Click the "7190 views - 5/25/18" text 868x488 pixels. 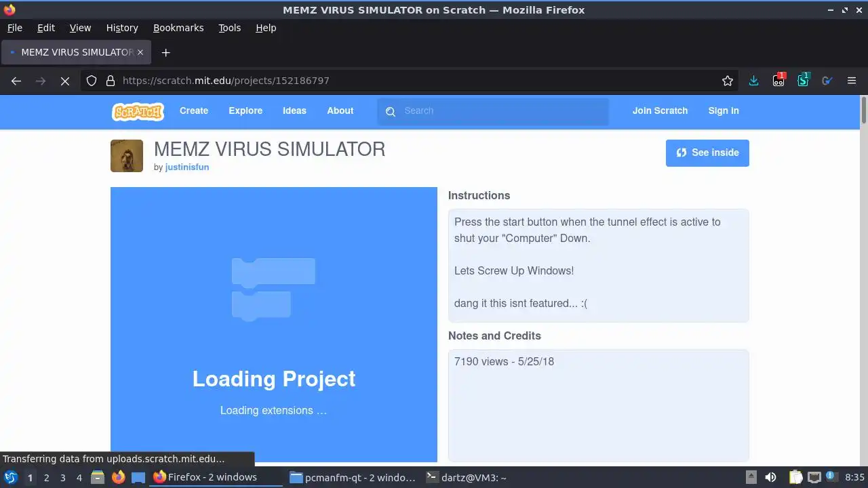coord(504,362)
